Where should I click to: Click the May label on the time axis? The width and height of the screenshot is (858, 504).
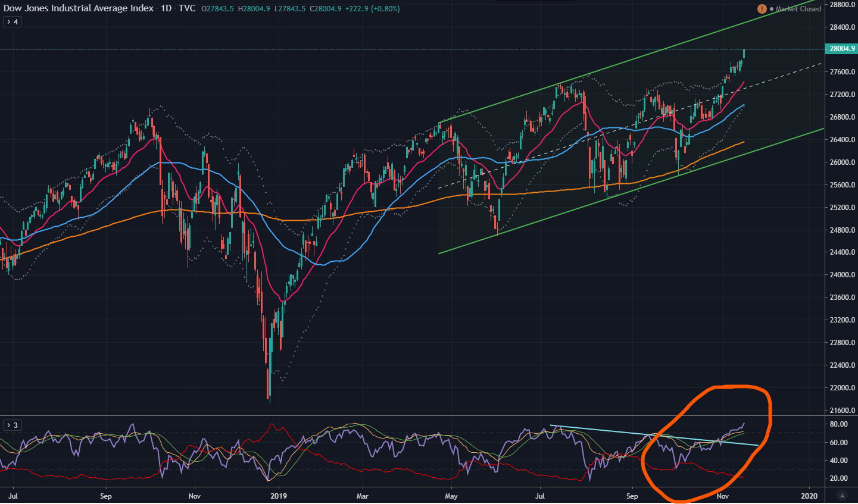click(451, 496)
